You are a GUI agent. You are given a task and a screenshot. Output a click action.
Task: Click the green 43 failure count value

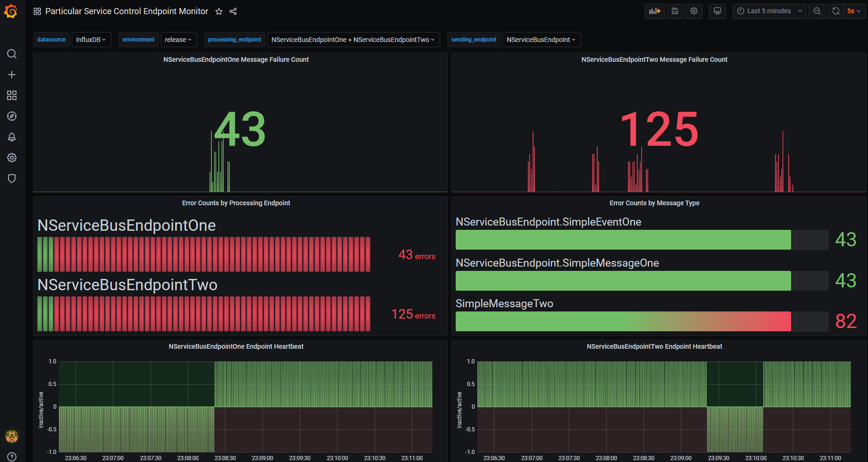click(240, 129)
